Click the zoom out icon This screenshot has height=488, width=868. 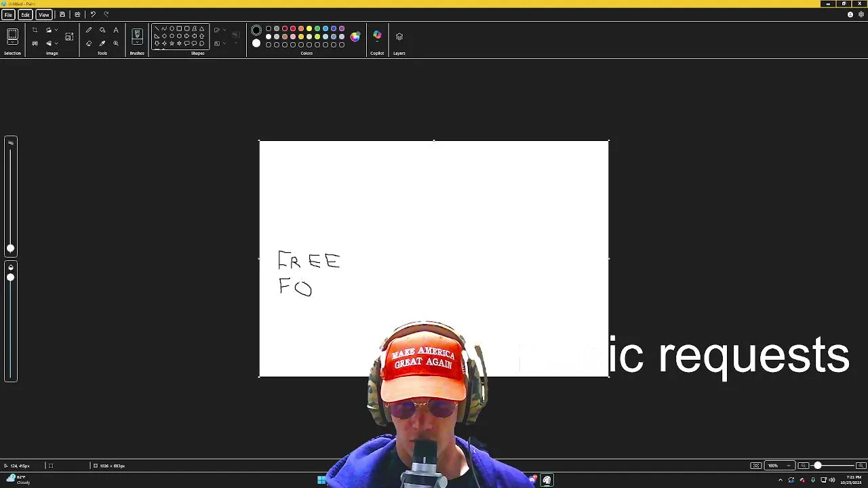[x=803, y=466]
